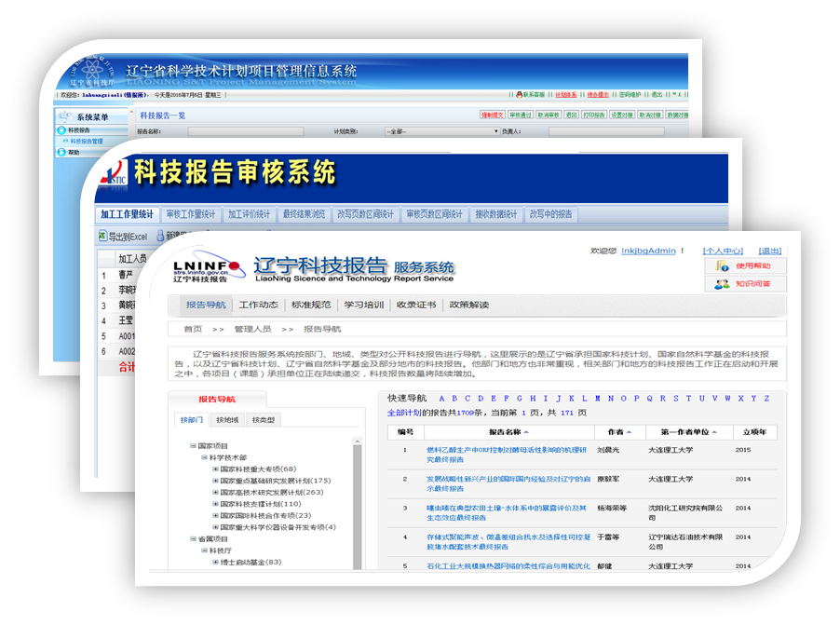Open the 燃料乙醇生产 report link in row 1
Screen dimensions: 840x625
pos(507,455)
